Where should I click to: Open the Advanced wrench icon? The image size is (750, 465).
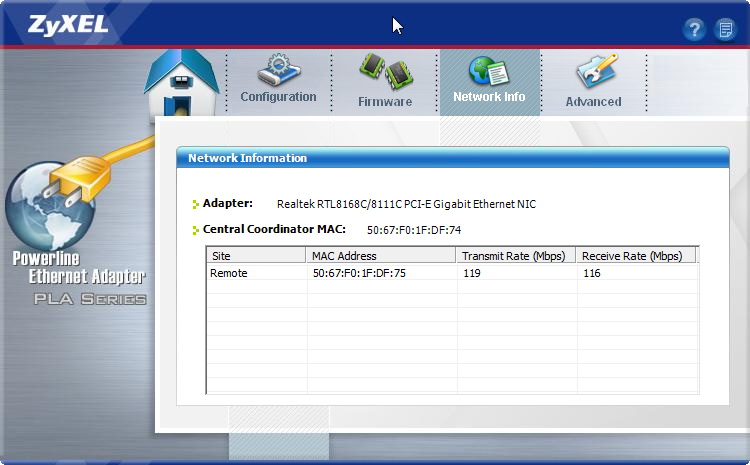tap(594, 72)
